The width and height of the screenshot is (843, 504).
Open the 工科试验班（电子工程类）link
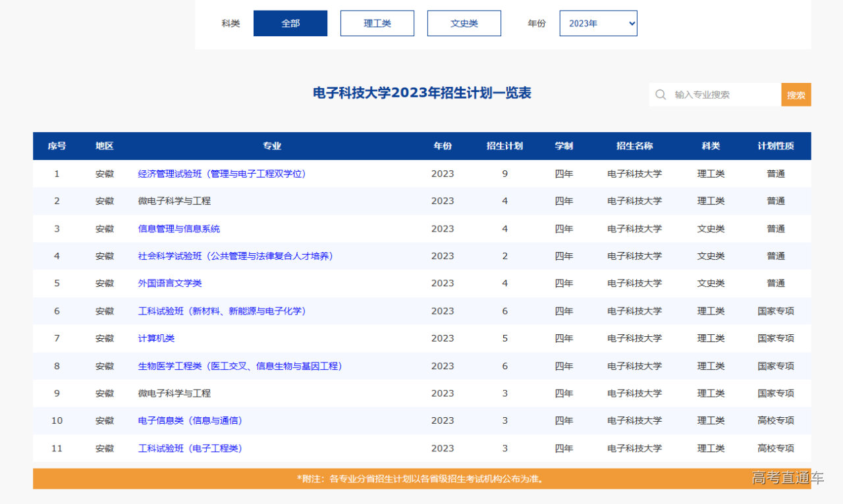190,448
